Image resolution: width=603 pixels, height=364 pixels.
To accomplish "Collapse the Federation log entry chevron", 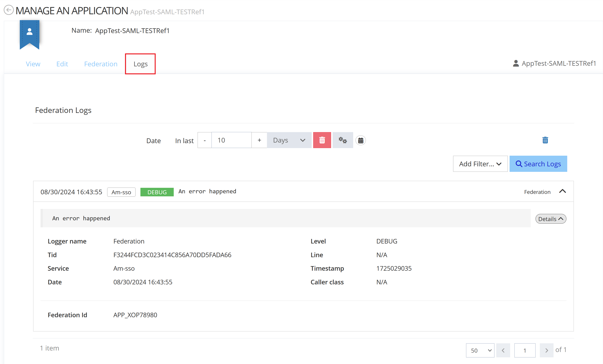I will (x=562, y=191).
